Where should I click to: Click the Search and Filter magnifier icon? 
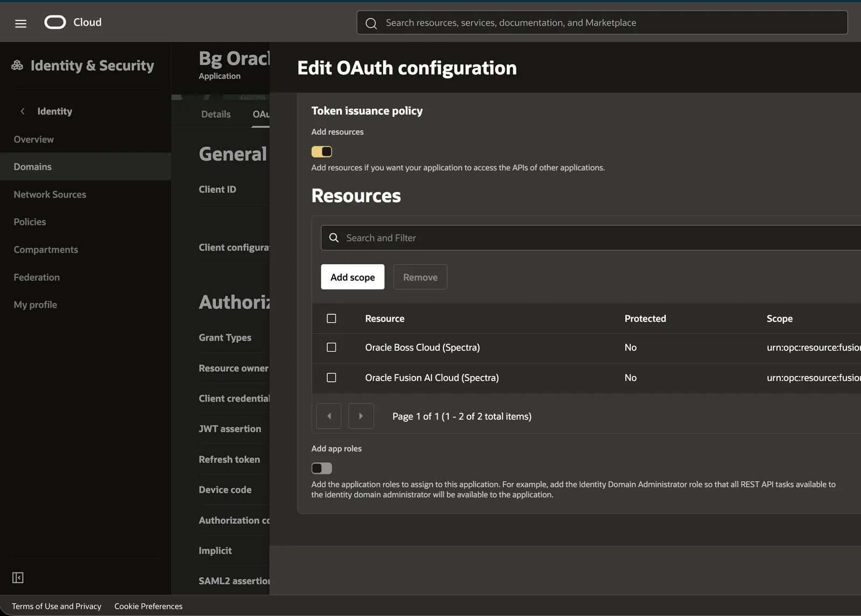click(334, 238)
